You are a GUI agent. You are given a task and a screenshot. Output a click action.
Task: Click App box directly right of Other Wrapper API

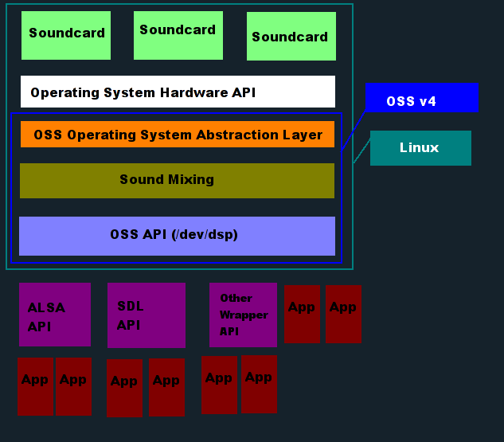[x=302, y=314]
